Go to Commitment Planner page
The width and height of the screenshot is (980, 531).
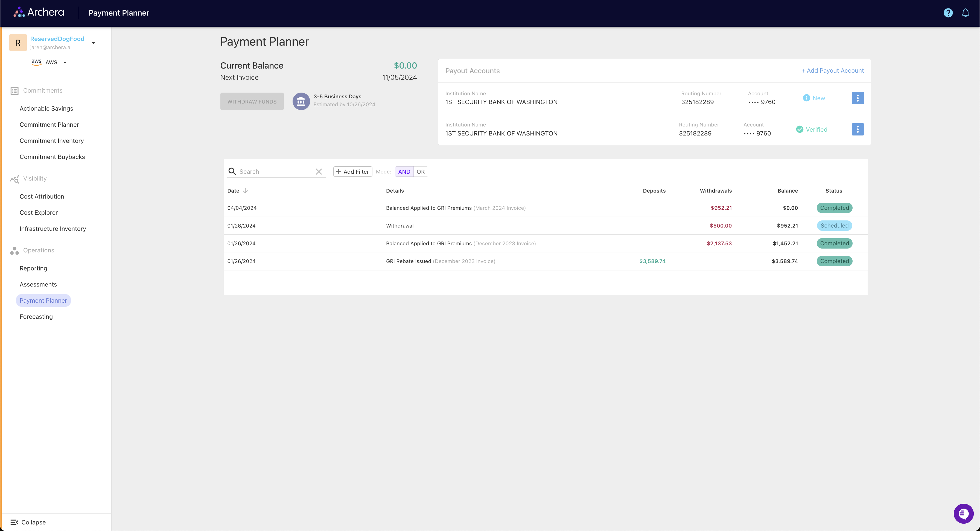click(x=49, y=125)
